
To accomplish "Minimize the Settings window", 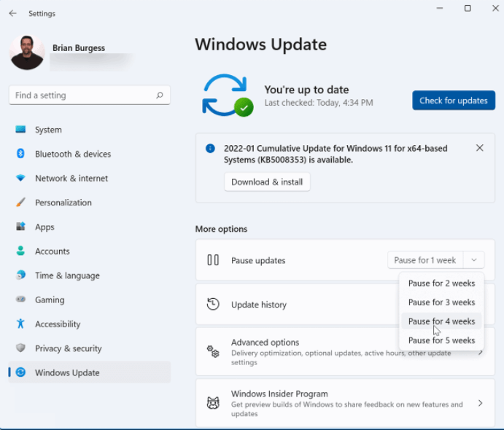I will pyautogui.click(x=440, y=8).
